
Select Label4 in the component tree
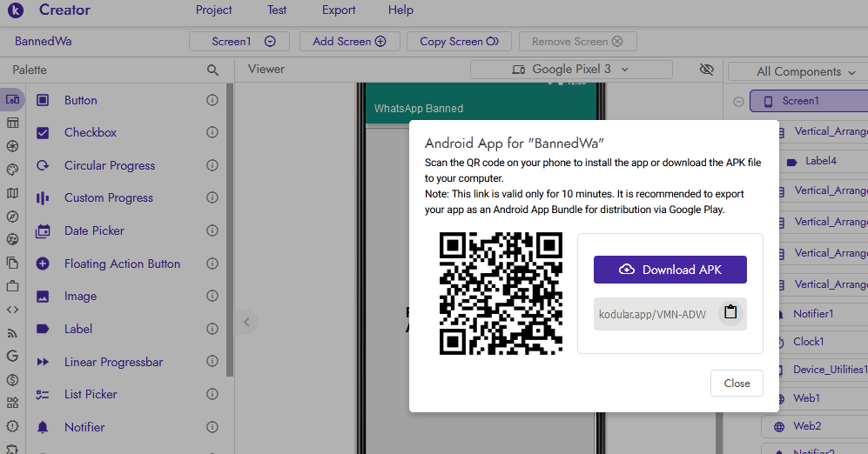click(821, 161)
